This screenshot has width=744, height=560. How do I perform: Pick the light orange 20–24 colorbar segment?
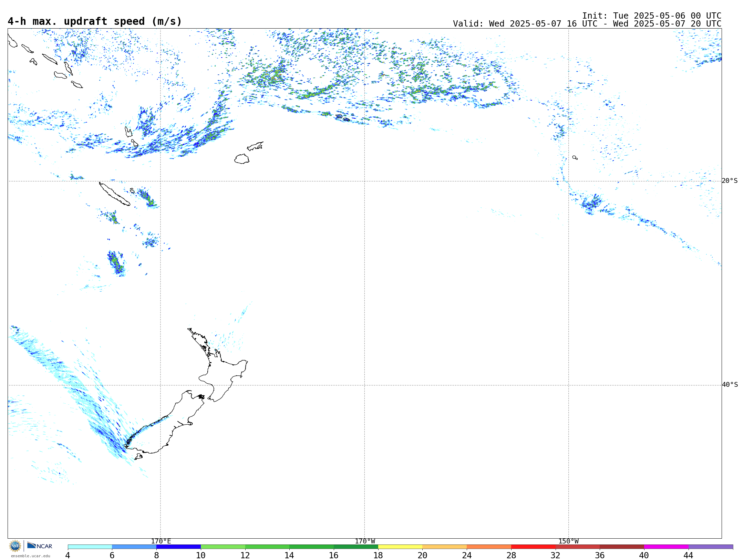click(445, 547)
